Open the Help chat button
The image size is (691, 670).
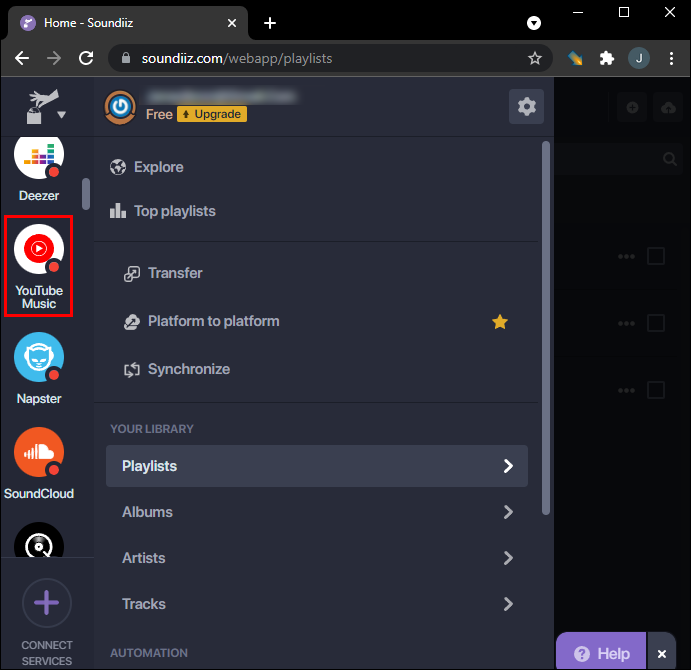(602, 653)
